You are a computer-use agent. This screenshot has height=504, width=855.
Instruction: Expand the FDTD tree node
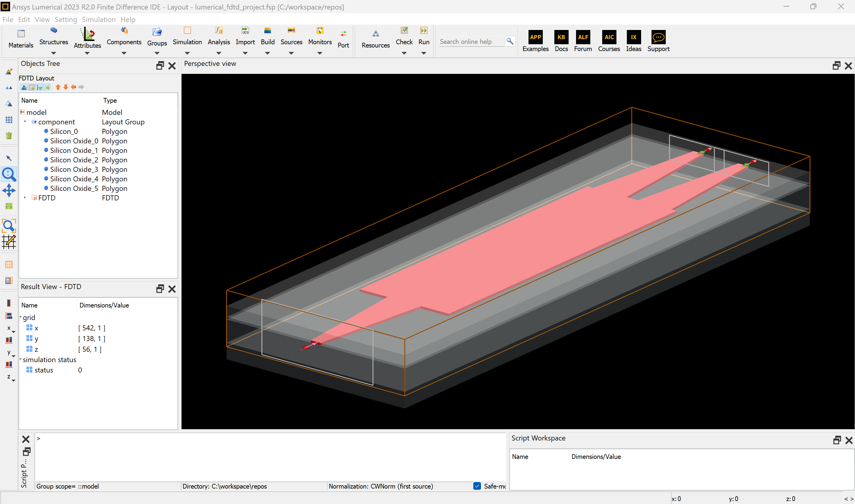(x=25, y=197)
